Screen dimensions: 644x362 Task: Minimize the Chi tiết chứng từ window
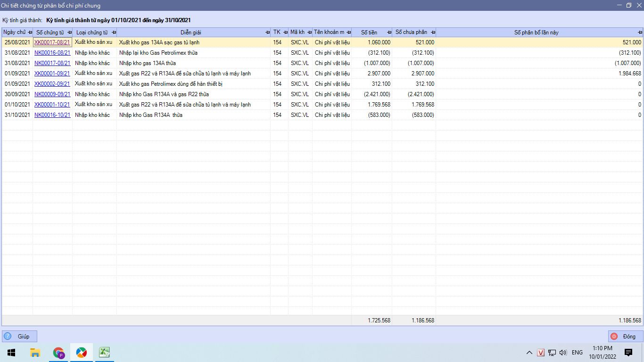619,5
